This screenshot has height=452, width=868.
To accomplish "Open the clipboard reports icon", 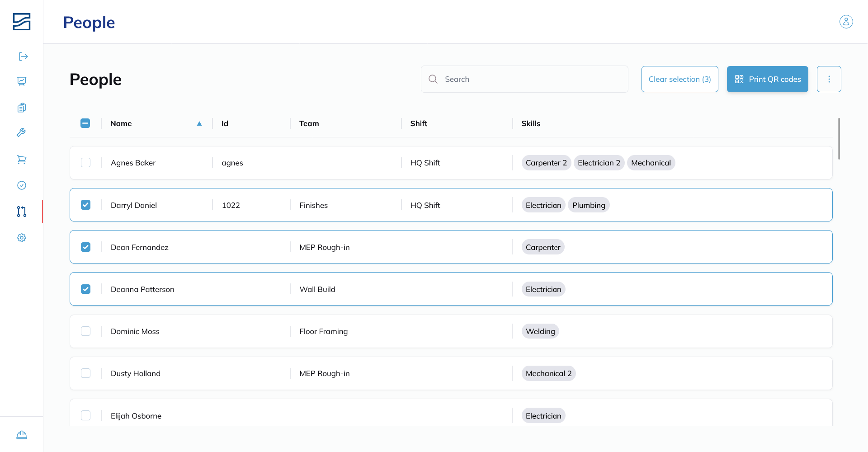I will pos(22,108).
